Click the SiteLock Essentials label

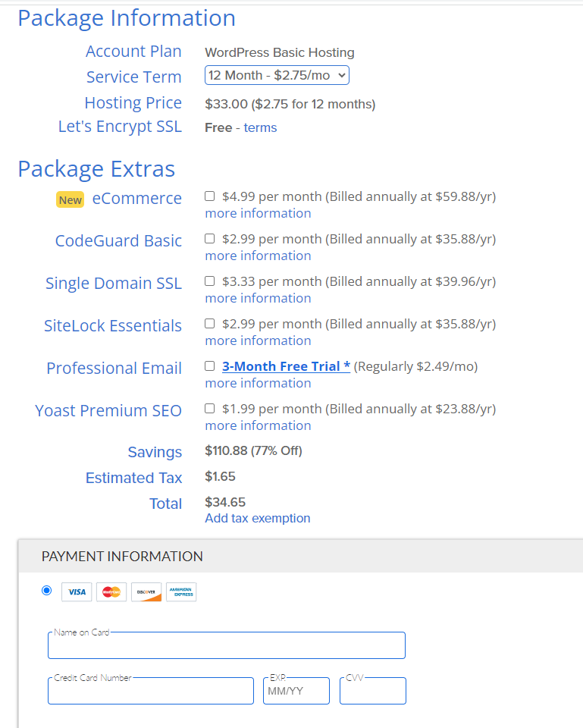(x=113, y=326)
